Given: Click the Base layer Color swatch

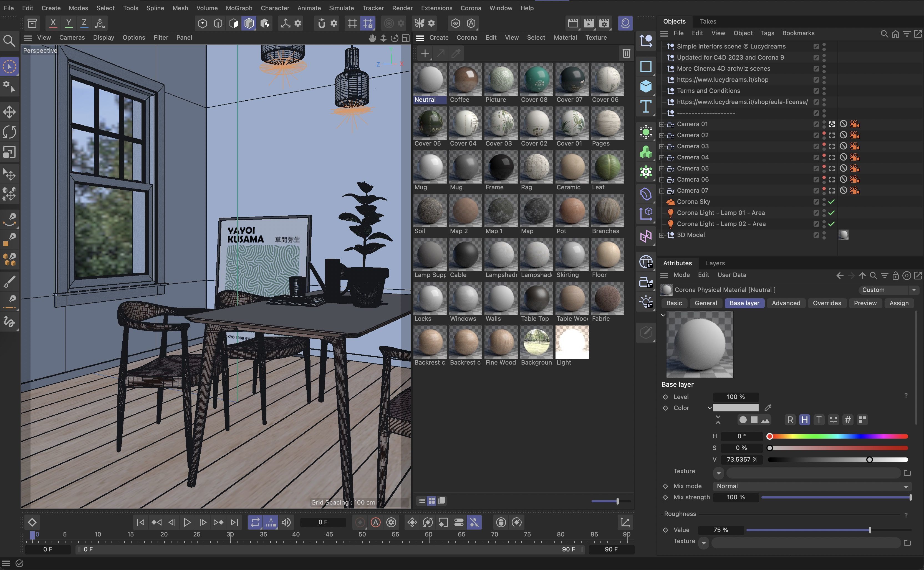Looking at the screenshot, I should (736, 408).
